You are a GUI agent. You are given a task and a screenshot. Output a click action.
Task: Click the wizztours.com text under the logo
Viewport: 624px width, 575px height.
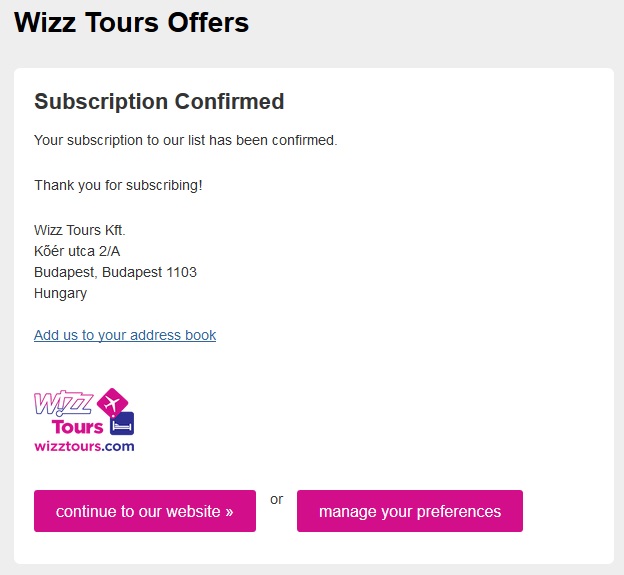84,446
